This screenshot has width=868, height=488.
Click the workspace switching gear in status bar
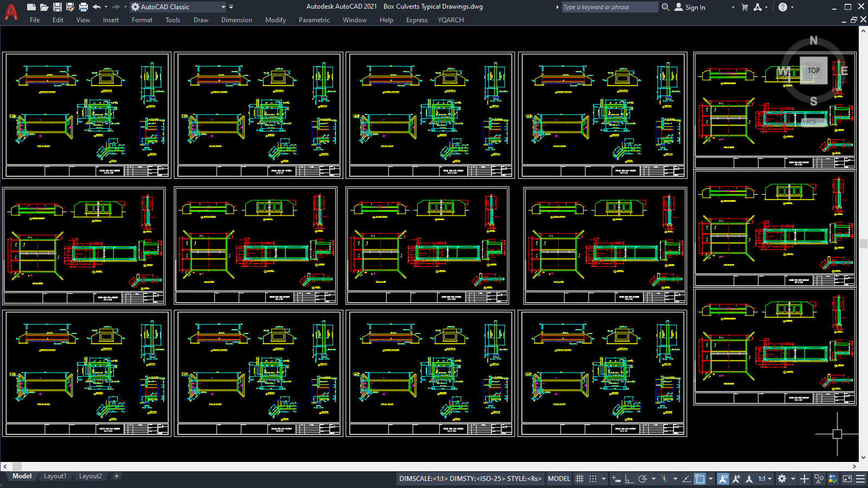tap(781, 479)
